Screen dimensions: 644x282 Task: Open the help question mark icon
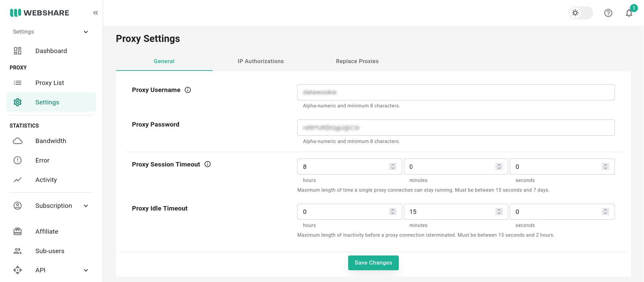608,13
